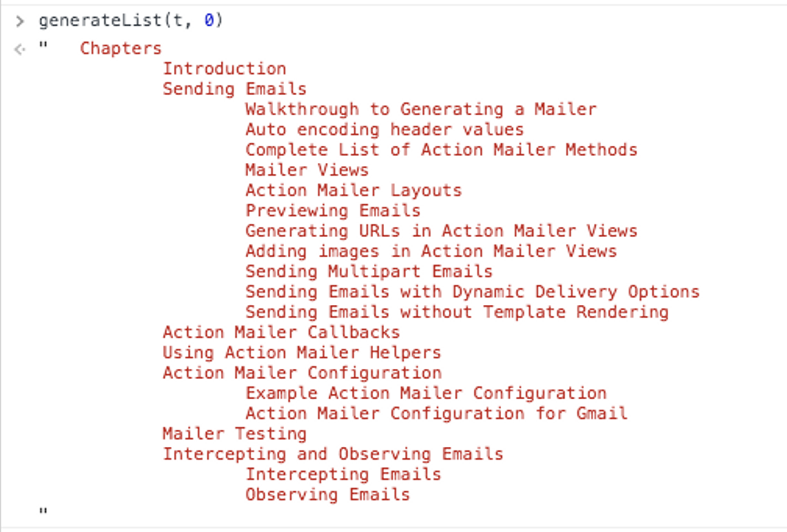The width and height of the screenshot is (787, 532).
Task: Click the blue 0 argument
Action: point(209,21)
